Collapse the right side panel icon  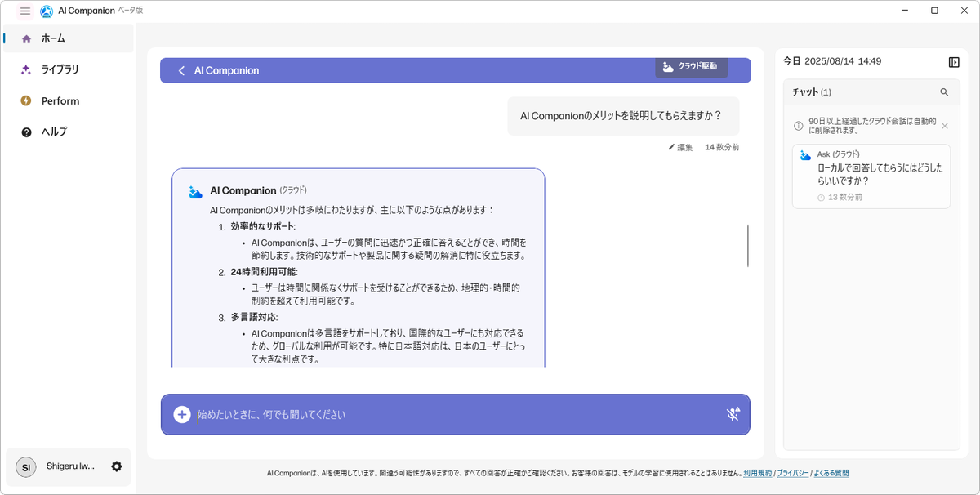coord(954,62)
